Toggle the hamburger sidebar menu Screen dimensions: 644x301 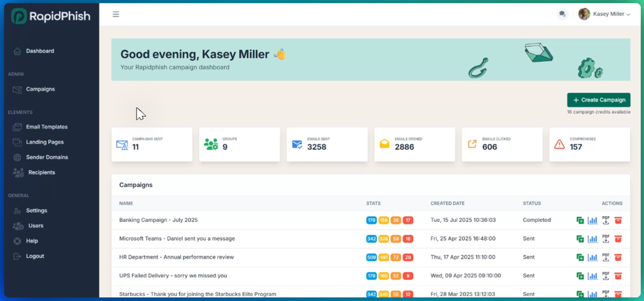coord(116,14)
